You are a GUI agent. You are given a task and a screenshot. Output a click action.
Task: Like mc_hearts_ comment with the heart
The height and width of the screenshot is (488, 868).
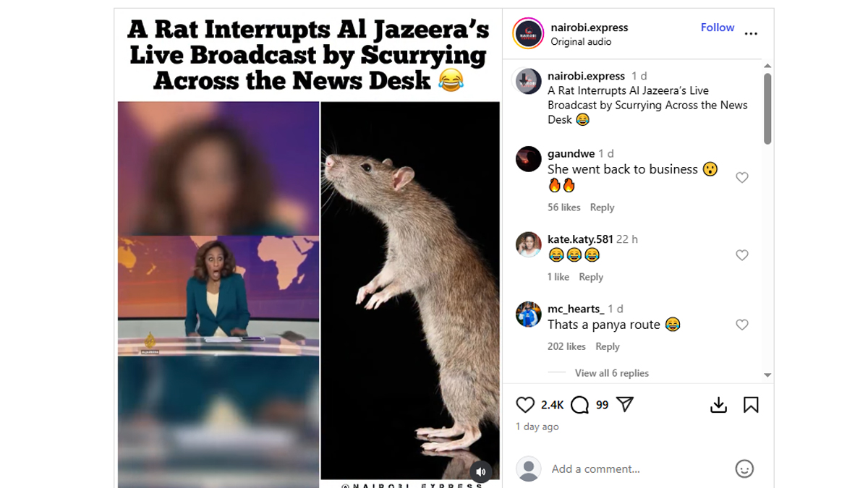[741, 325]
